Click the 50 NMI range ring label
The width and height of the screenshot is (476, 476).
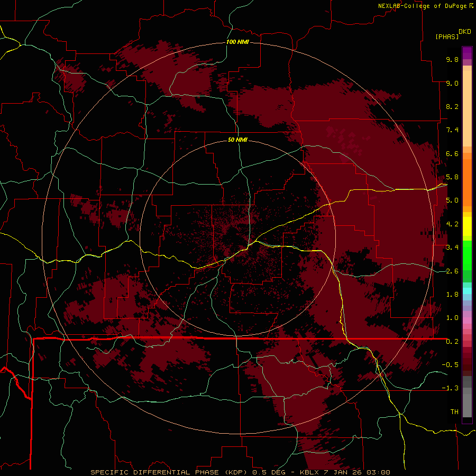pos(237,140)
